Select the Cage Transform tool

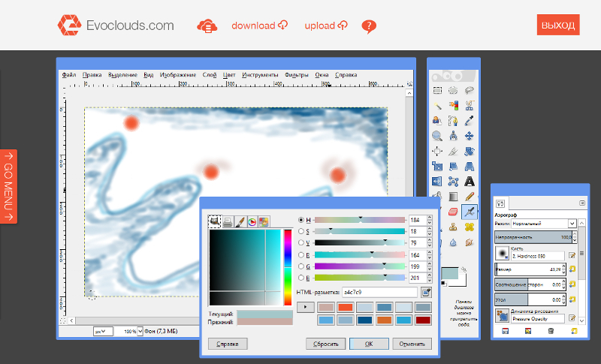point(453,182)
